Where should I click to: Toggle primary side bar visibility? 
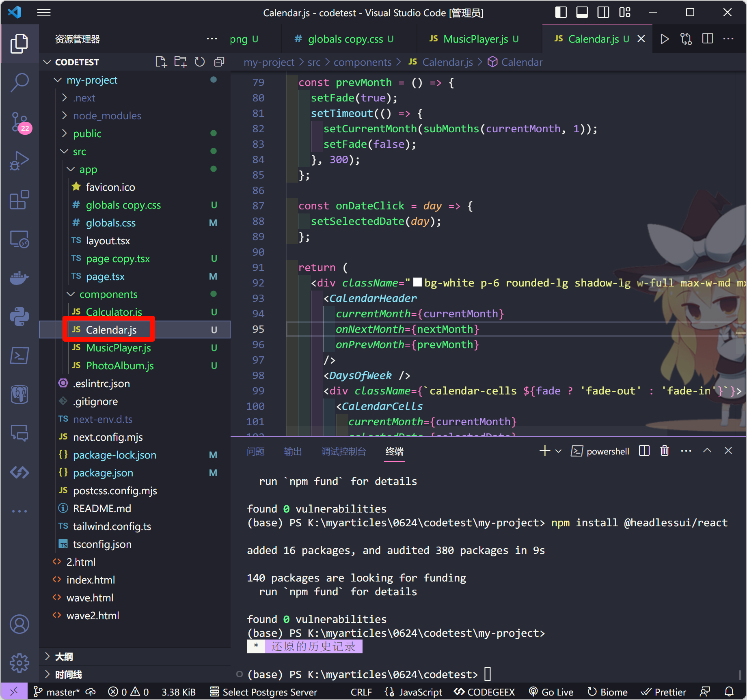pos(561,13)
